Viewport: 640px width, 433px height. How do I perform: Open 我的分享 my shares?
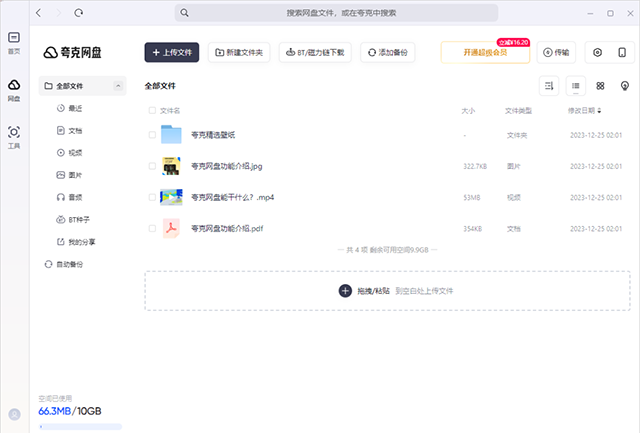point(76,242)
